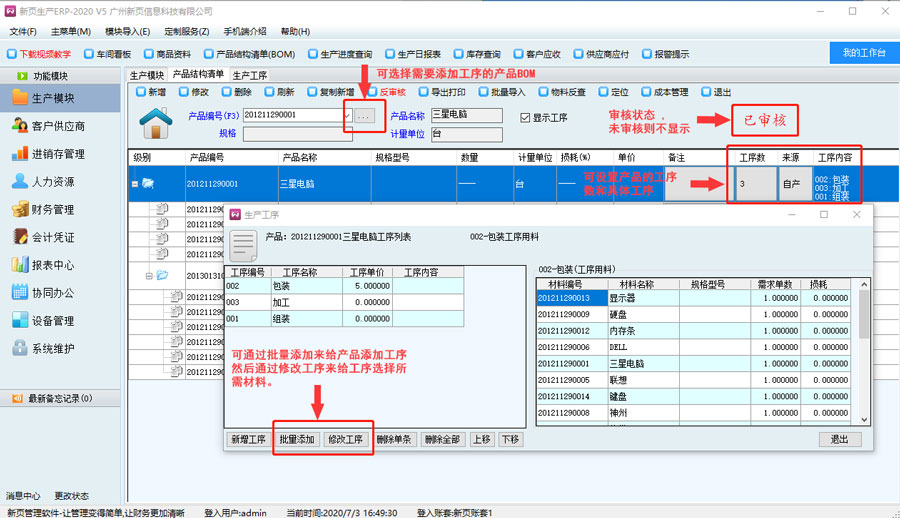Click 定位 toolbar item
Viewport: 900px width, 518px height.
pyautogui.click(x=614, y=92)
